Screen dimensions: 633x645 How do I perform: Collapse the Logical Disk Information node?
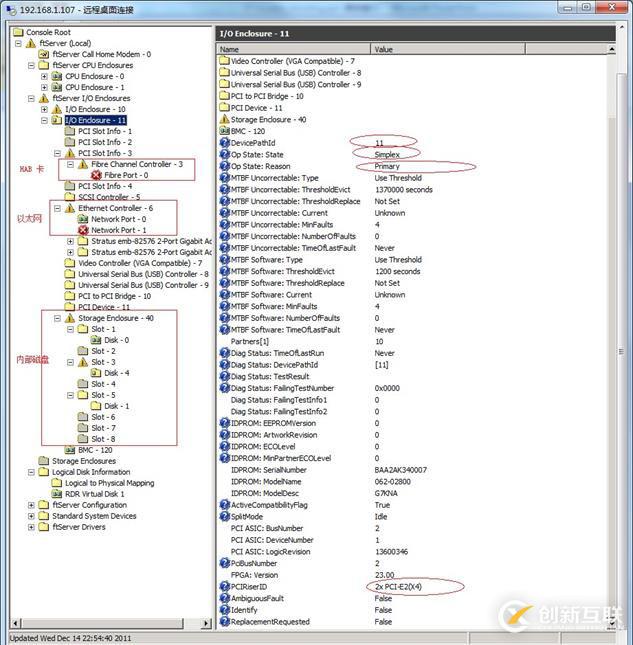click(x=31, y=472)
